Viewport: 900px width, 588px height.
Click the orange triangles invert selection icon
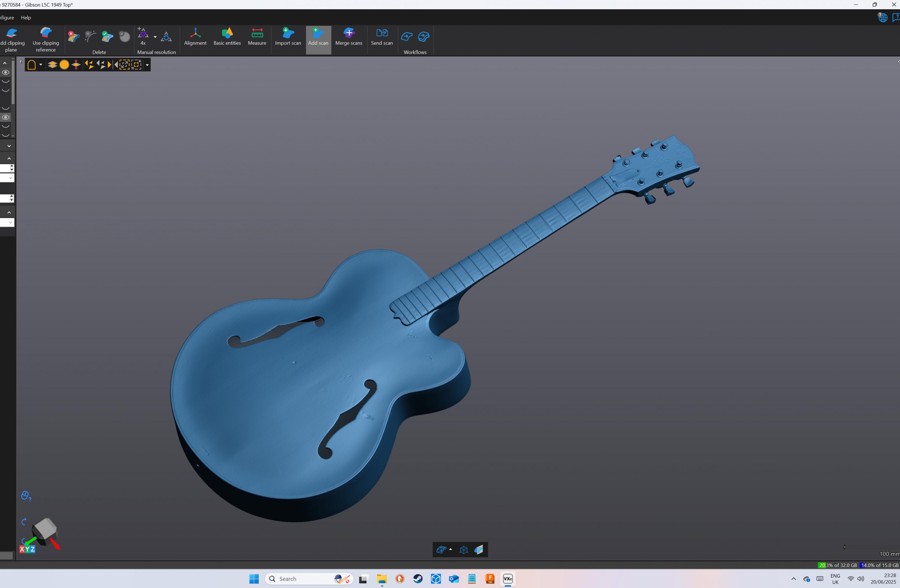click(89, 65)
